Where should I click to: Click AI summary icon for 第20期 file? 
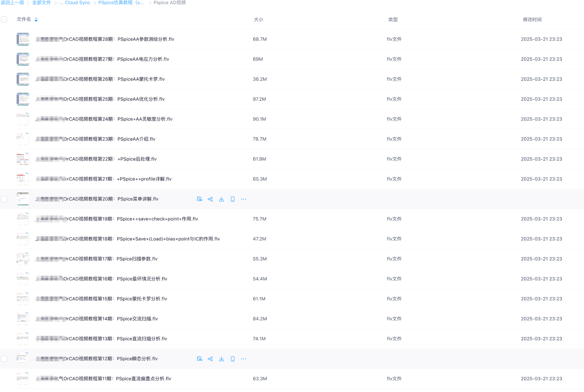[x=199, y=199]
